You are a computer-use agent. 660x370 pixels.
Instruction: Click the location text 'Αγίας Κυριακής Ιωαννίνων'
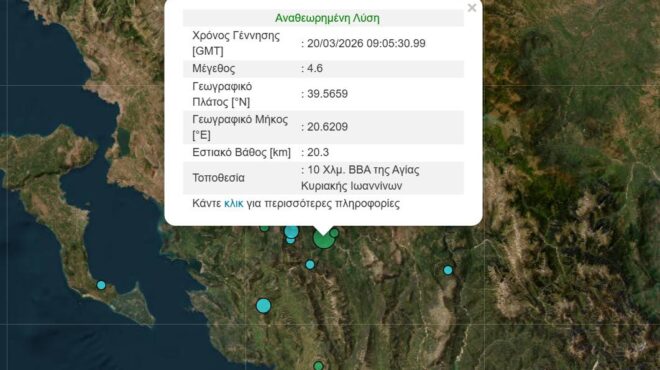pyautogui.click(x=360, y=178)
